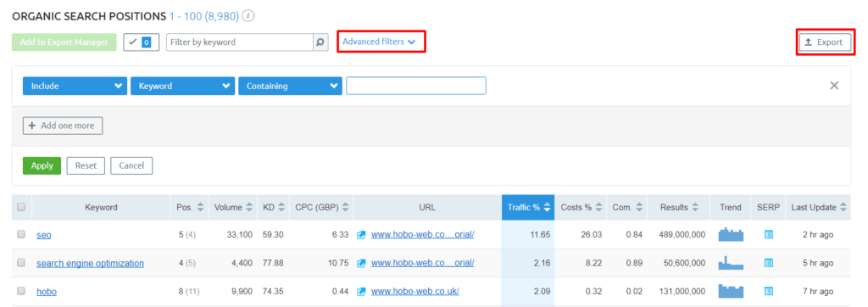Open URL link in seo row

(423, 235)
